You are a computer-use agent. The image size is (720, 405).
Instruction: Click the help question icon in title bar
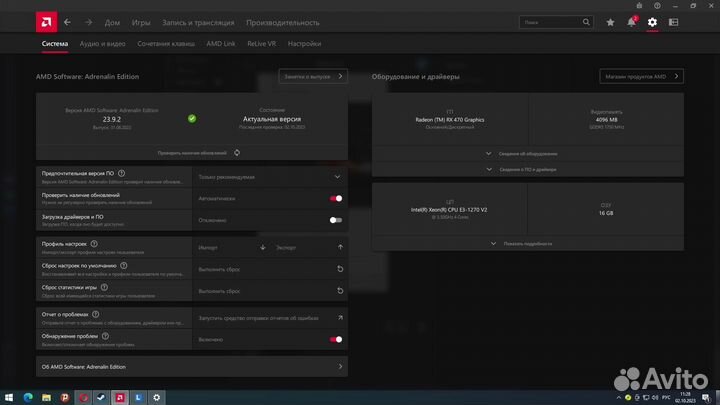click(657, 6)
